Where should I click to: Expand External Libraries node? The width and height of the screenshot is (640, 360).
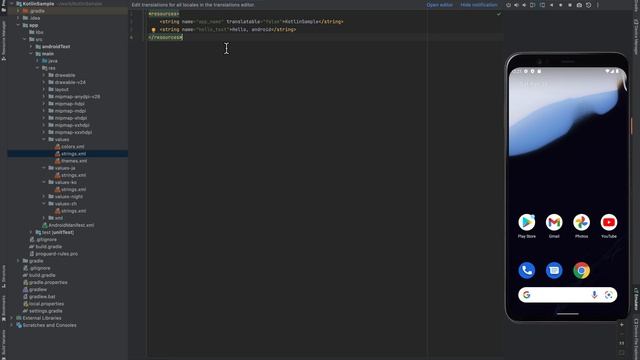pyautogui.click(x=12, y=318)
